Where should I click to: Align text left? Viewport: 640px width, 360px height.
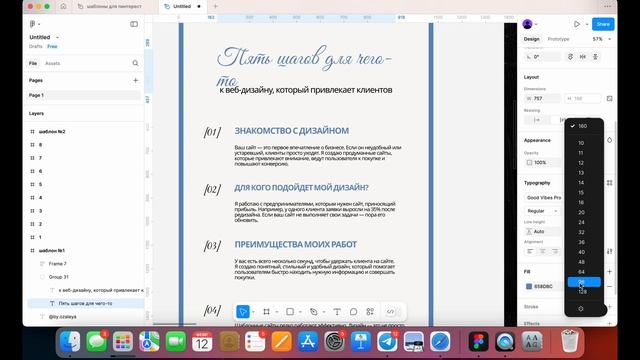point(530,251)
